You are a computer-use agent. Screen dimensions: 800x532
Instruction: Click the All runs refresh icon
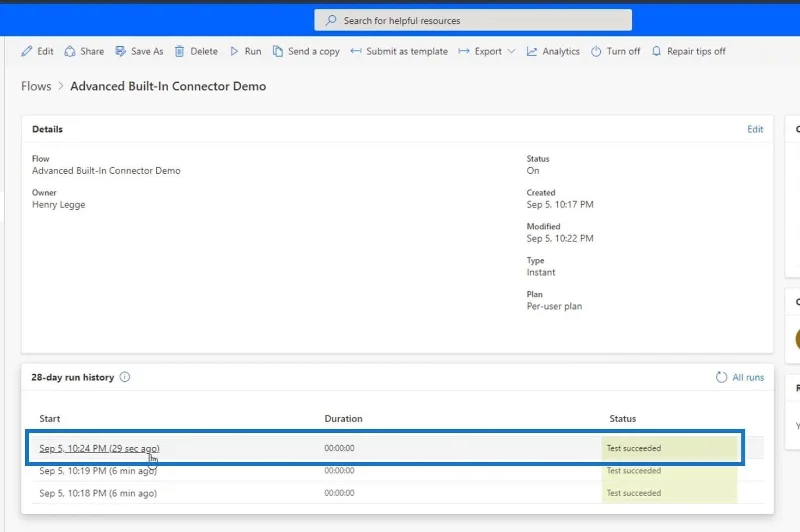point(721,377)
